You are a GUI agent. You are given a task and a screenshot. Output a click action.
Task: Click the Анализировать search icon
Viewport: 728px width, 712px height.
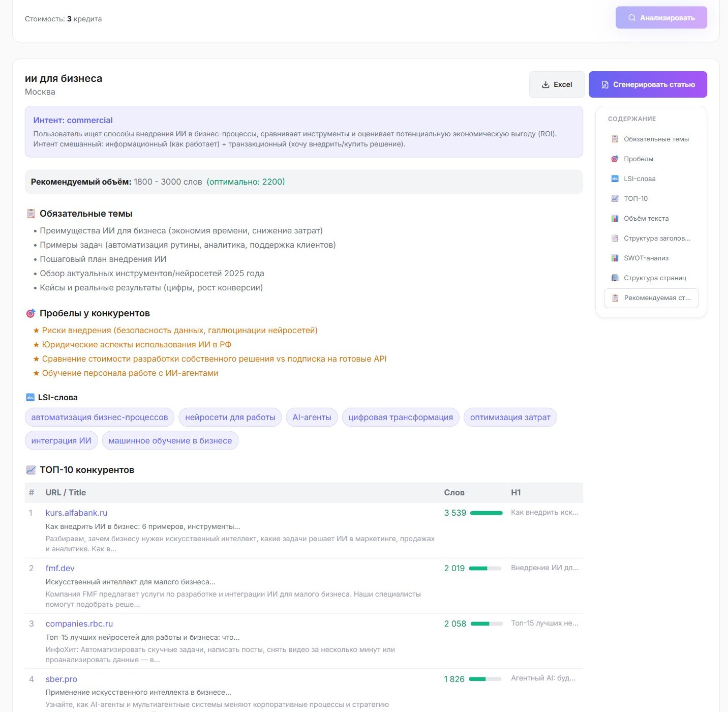pyautogui.click(x=632, y=18)
